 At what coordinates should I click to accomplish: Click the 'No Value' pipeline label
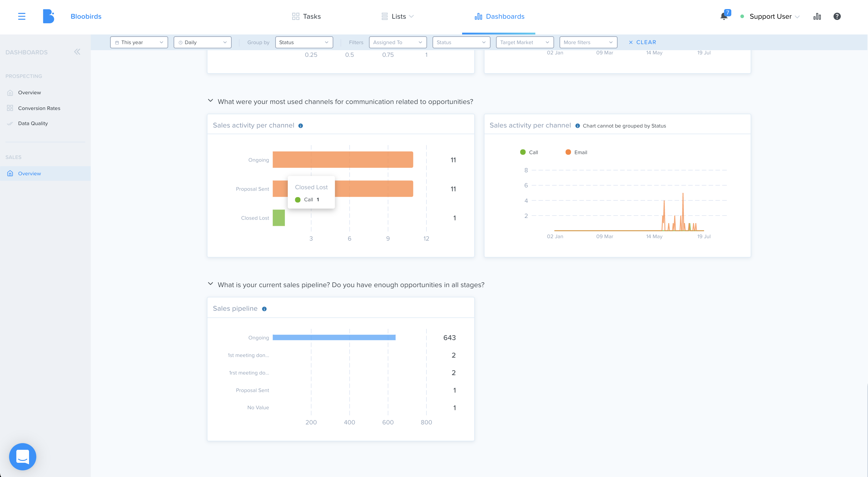click(x=258, y=407)
